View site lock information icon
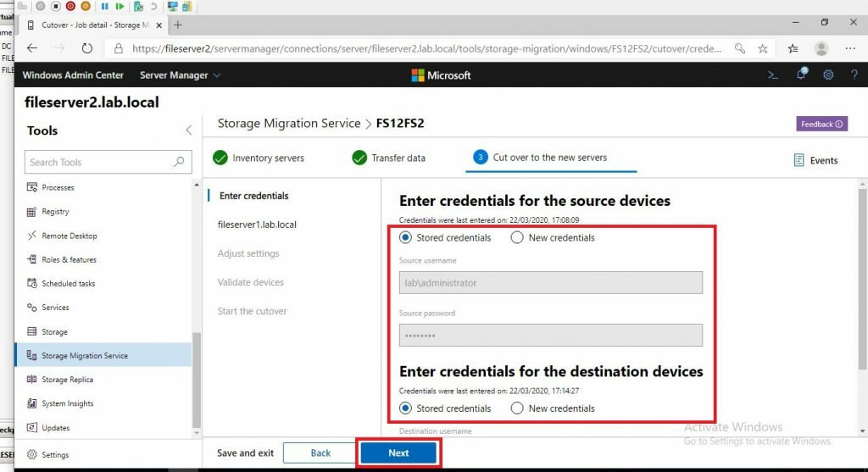Viewport: 868px width, 472px height. pos(118,48)
